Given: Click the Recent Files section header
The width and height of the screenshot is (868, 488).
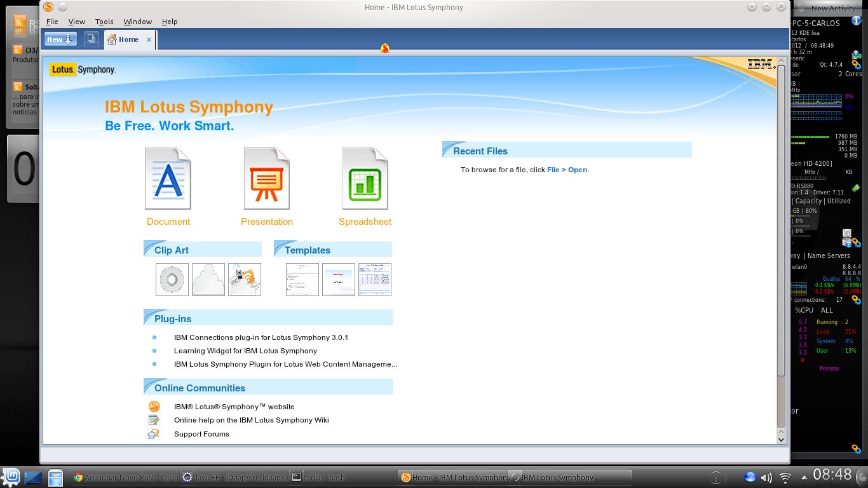Looking at the screenshot, I should click(567, 150).
